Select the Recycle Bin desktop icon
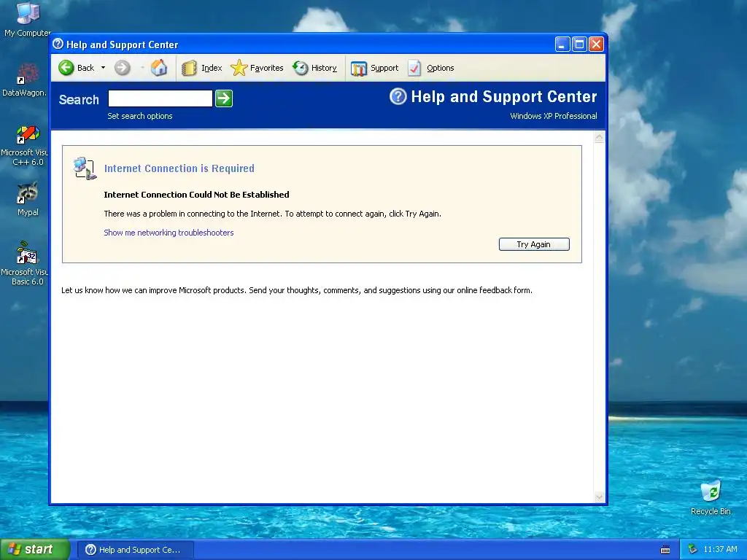Screen dimensions: 747x560 click(x=711, y=497)
